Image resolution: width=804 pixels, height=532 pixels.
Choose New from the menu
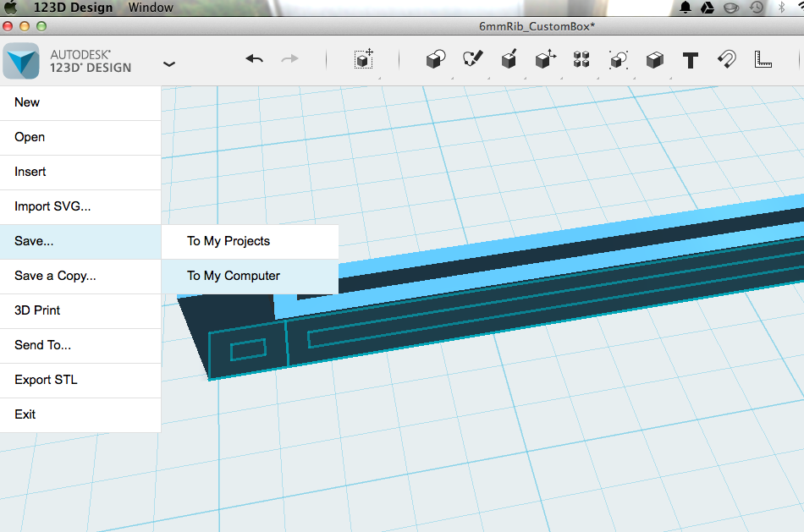80,102
